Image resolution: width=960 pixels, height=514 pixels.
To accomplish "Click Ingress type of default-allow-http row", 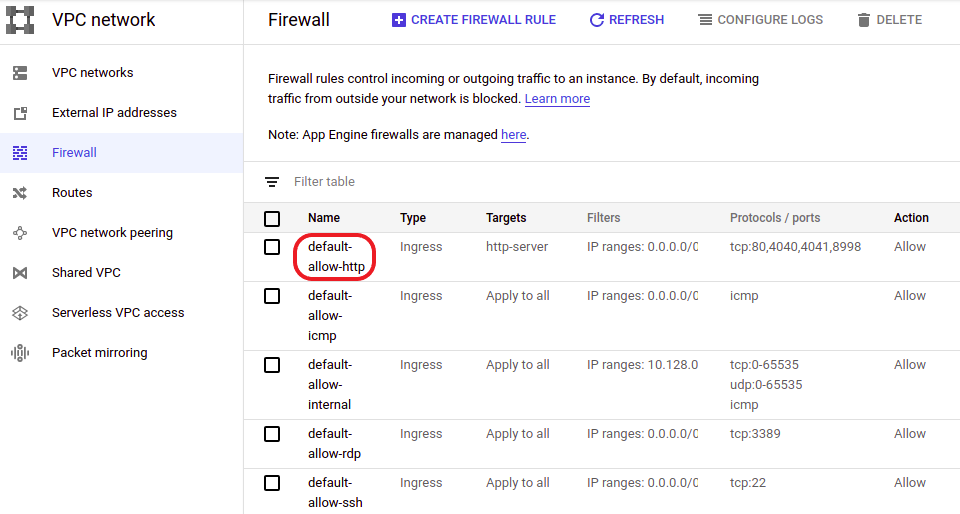I will pos(421,247).
